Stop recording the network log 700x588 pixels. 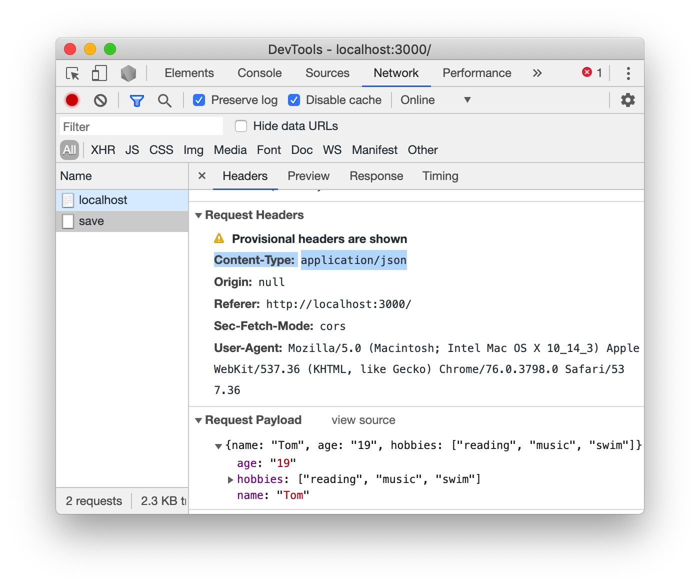[x=72, y=100]
